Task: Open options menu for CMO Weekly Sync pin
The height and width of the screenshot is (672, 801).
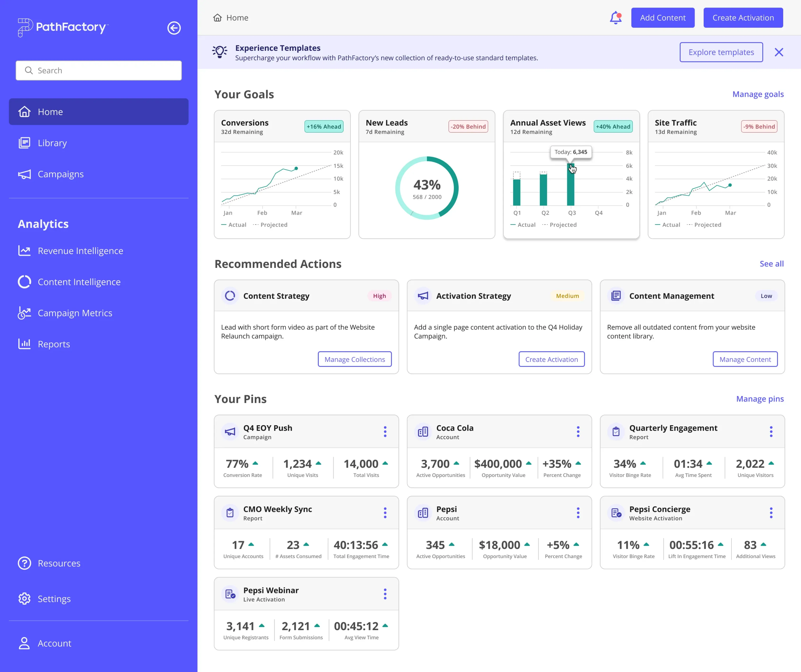Action: [385, 513]
